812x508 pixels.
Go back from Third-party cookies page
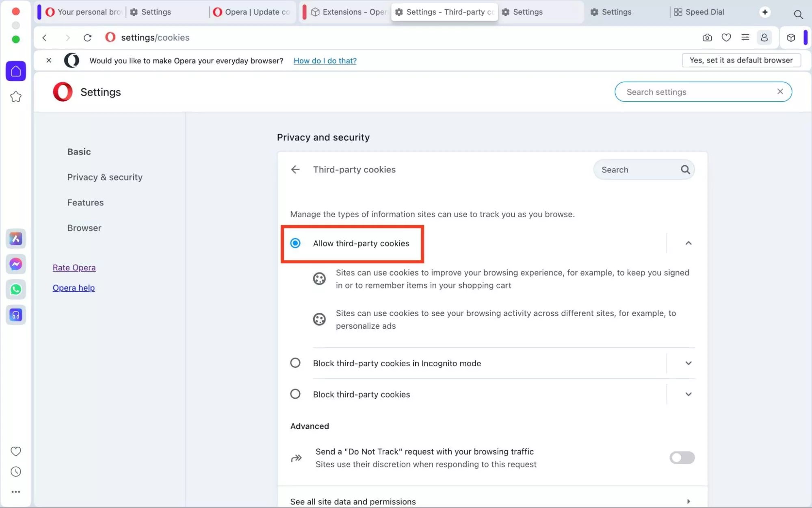tap(295, 169)
